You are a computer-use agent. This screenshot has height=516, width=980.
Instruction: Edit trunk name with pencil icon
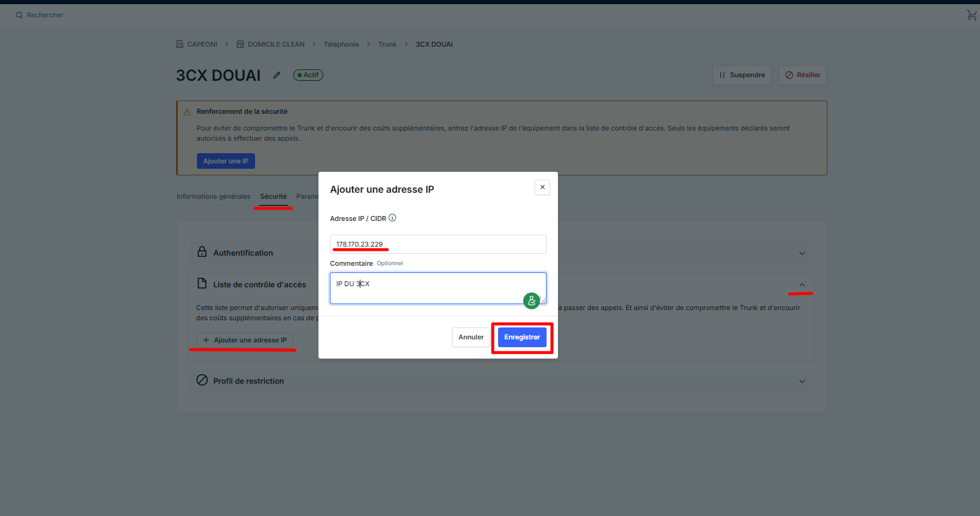pyautogui.click(x=277, y=75)
